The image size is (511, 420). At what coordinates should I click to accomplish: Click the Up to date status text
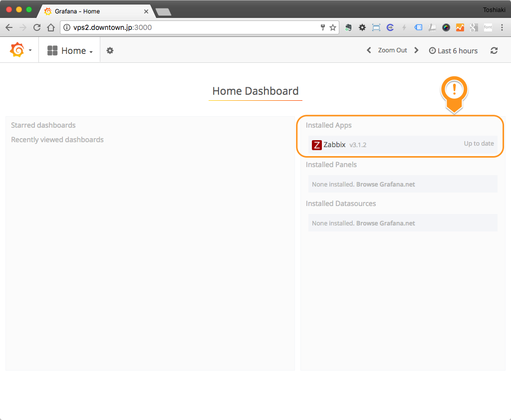pyautogui.click(x=479, y=144)
